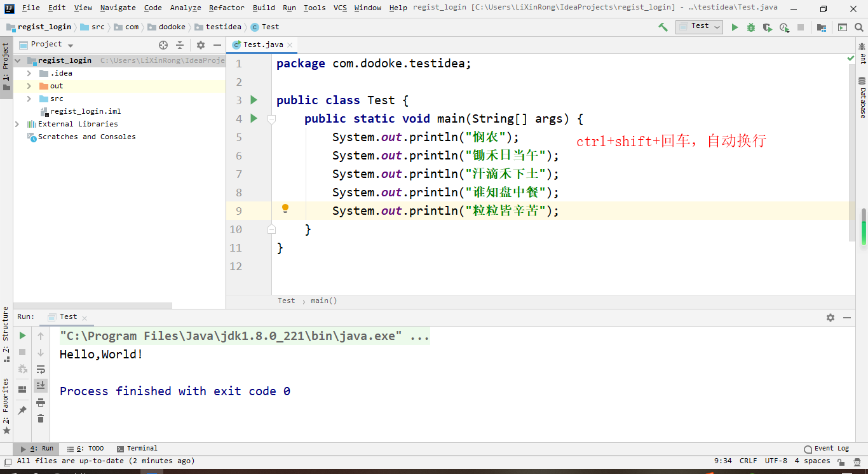Click main() in the editor breadcrumbs

pyautogui.click(x=324, y=300)
